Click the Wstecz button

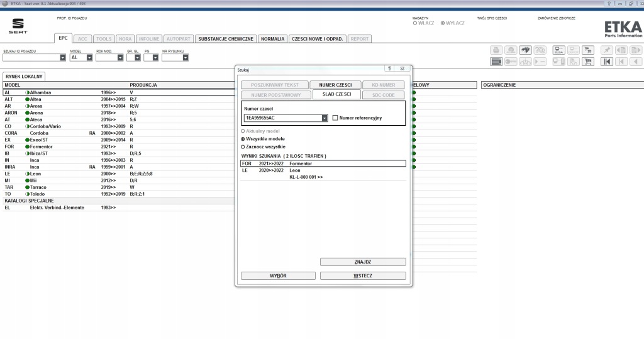click(363, 276)
